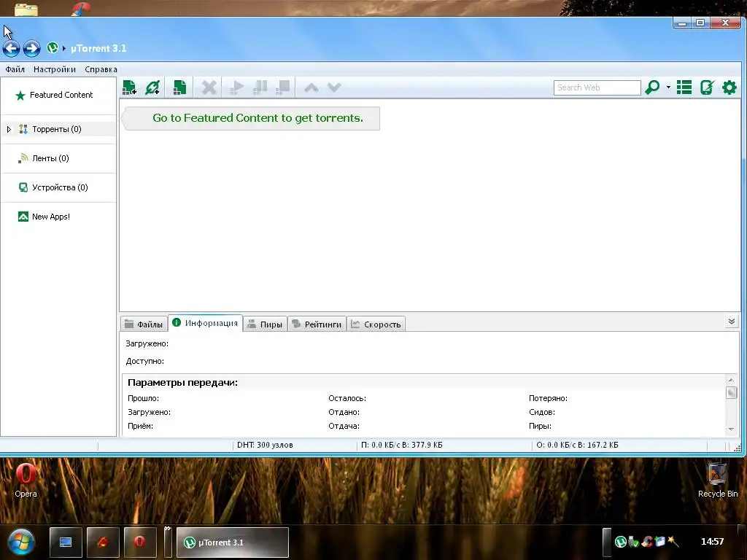Open the folder icon on the desktop
The image size is (747, 560).
coord(26,9)
